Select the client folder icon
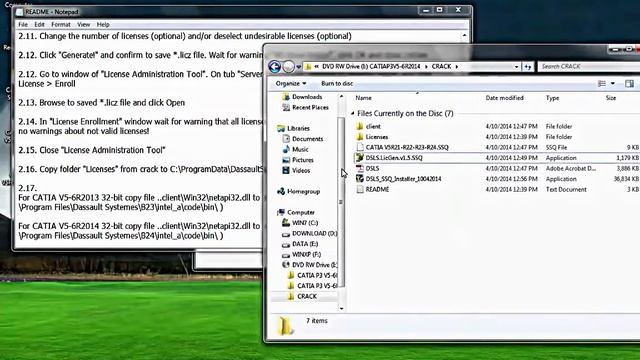The width and height of the screenshot is (640, 360). (360, 126)
